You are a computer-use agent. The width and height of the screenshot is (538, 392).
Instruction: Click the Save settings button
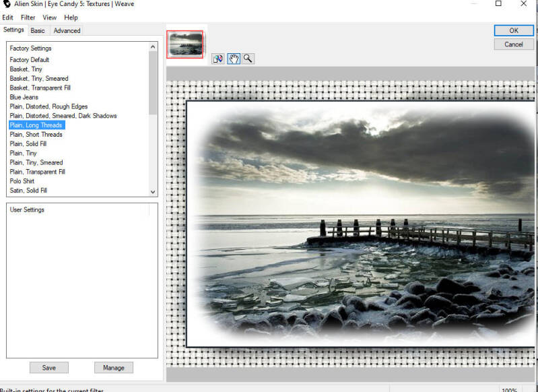(x=48, y=368)
